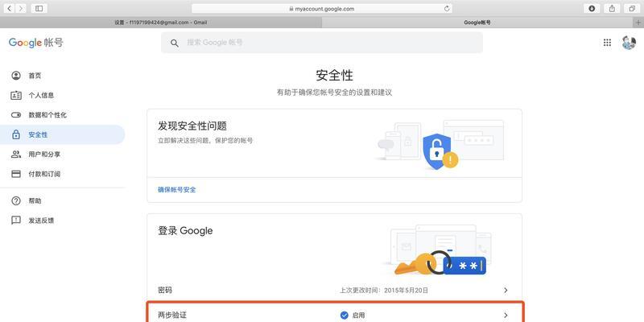Open 数据和个性化 in the sidebar
Viewport: 644px width, 322px height.
pos(63,115)
